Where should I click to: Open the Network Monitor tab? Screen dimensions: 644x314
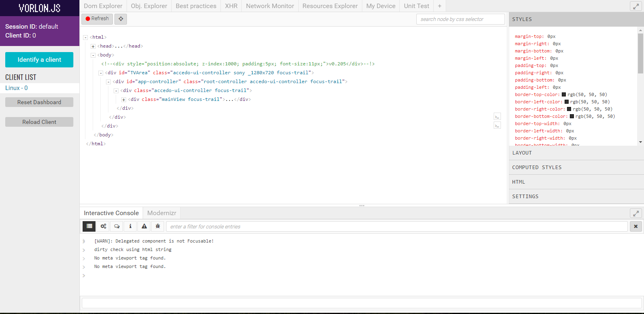270,6
